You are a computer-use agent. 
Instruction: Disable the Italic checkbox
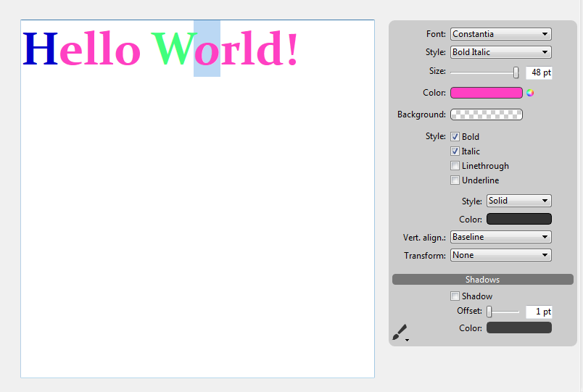tap(455, 151)
